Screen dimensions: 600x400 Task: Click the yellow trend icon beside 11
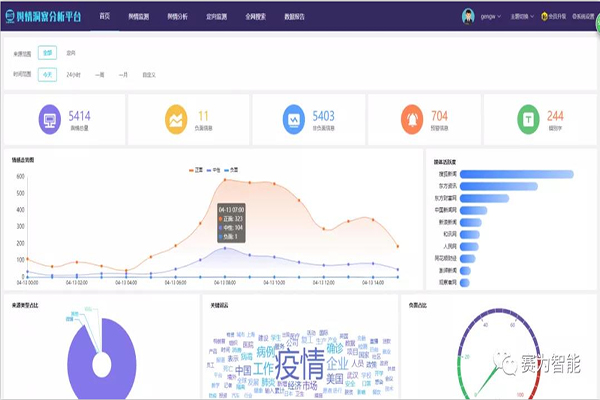[x=174, y=120]
